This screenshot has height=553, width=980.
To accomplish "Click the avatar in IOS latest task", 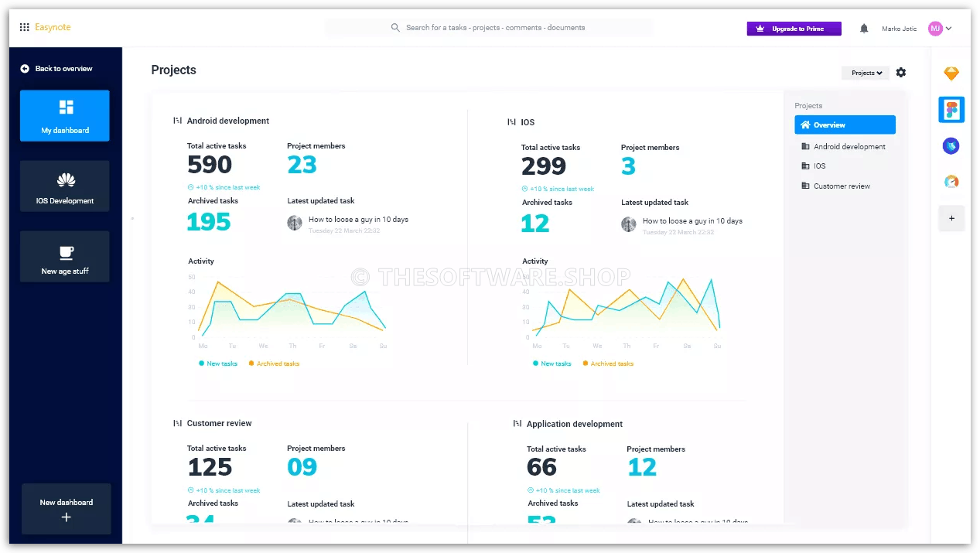I will coord(629,224).
